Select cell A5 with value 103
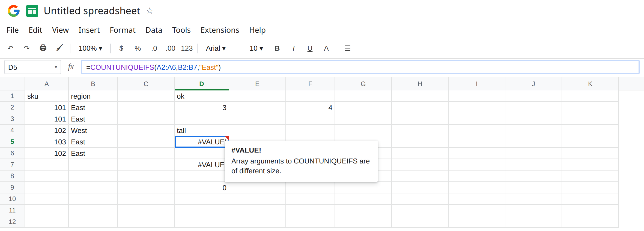644x231 pixels. (x=47, y=142)
